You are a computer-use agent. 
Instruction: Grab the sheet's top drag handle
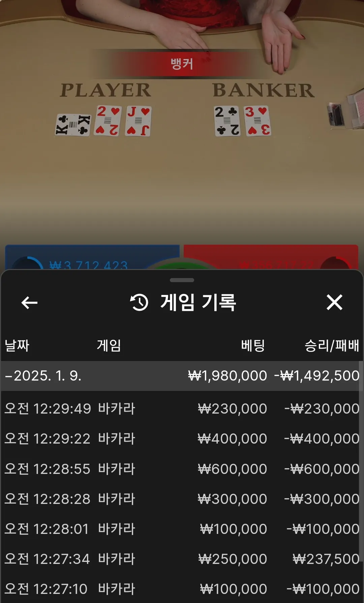pos(182,280)
